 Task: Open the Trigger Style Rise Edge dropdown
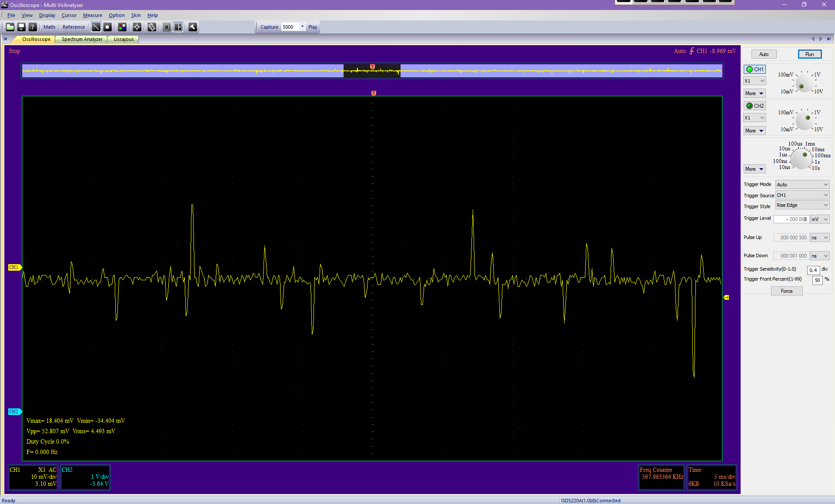click(x=802, y=206)
